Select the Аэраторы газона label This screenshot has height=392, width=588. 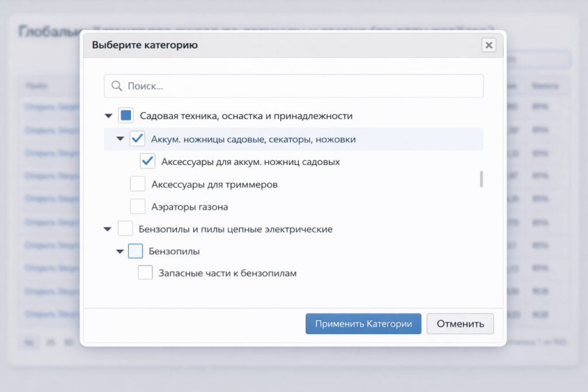[189, 207]
